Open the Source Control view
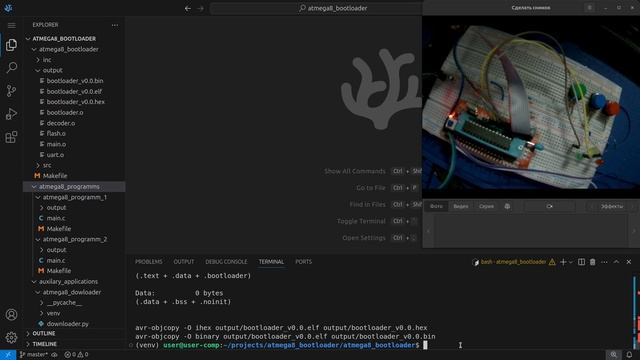Viewport: 640px width, 360px height. click(x=11, y=91)
